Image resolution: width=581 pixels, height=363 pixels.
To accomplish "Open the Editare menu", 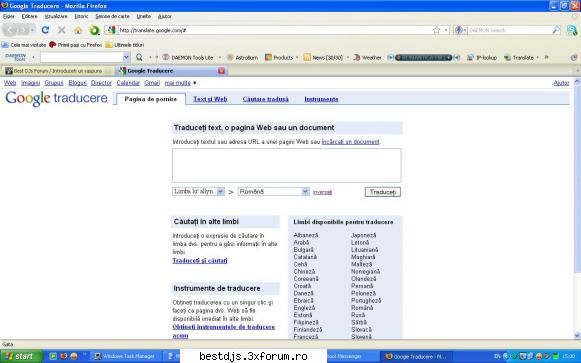I will pyautogui.click(x=29, y=16).
